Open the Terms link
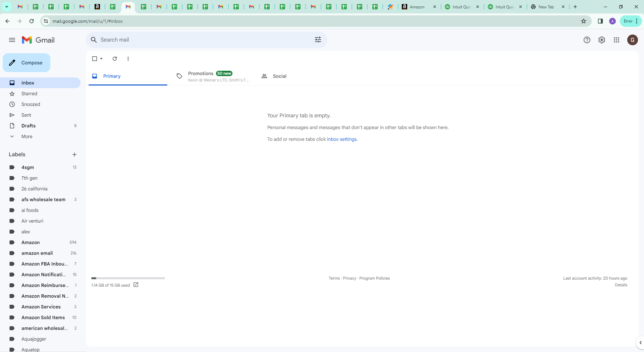Viewport: 644px width, 352px height. click(334, 278)
